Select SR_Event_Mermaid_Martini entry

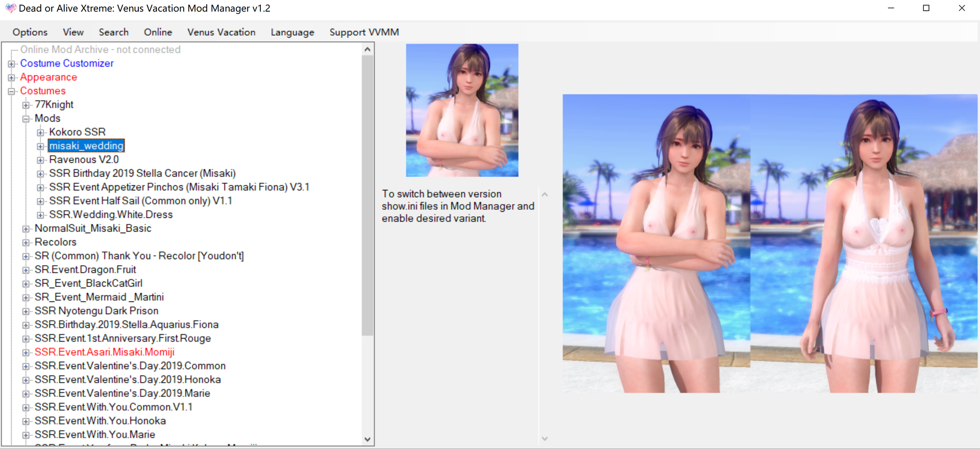(x=99, y=297)
